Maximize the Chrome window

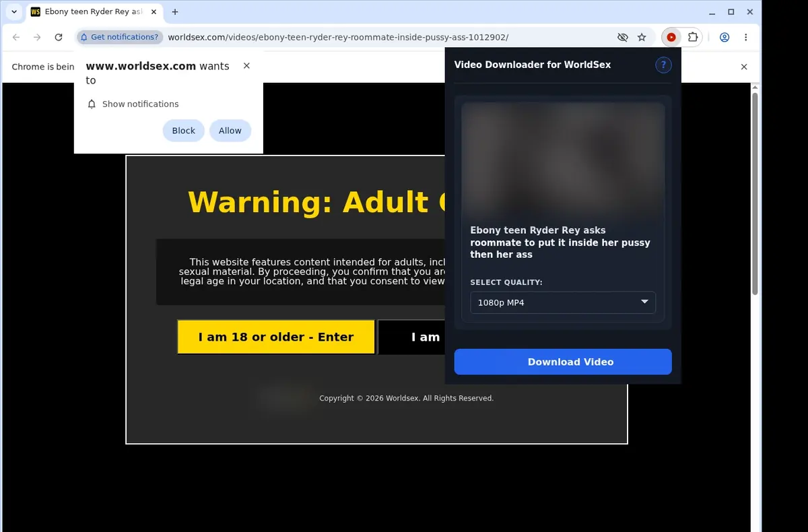[x=731, y=12]
